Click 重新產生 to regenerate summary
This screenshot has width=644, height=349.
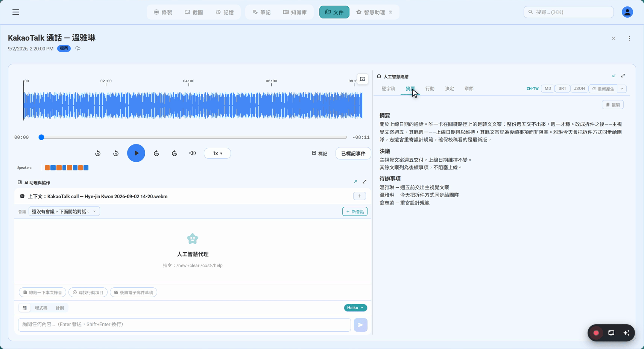[603, 89]
